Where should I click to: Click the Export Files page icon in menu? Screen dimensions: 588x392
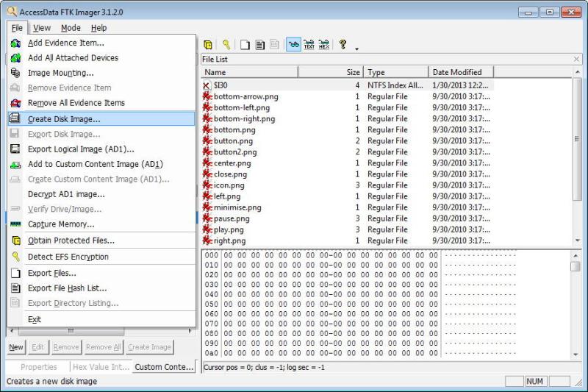tap(15, 273)
